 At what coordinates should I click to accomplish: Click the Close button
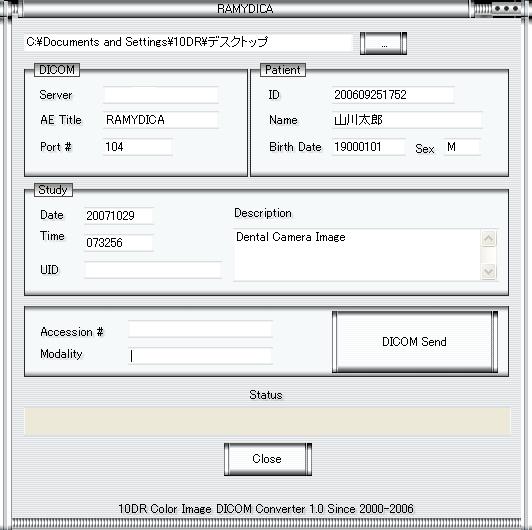[268, 459]
